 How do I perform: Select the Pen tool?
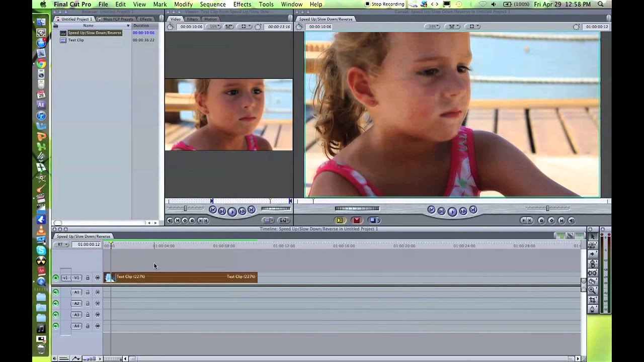(593, 309)
